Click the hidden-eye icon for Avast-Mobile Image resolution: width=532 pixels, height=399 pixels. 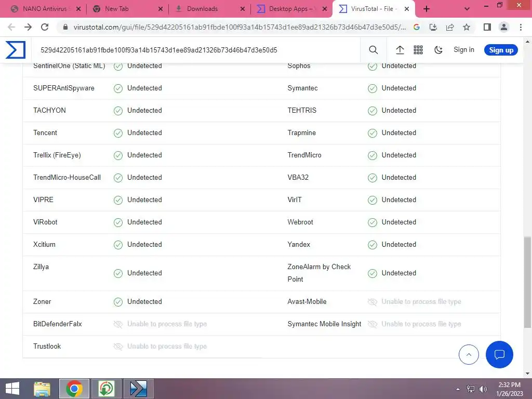[x=372, y=302]
